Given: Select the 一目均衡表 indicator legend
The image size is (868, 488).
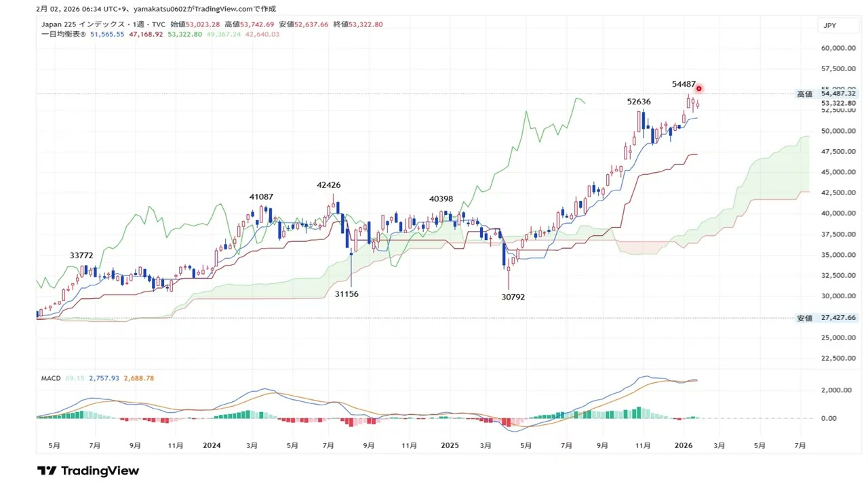Looking at the screenshot, I should [63, 34].
